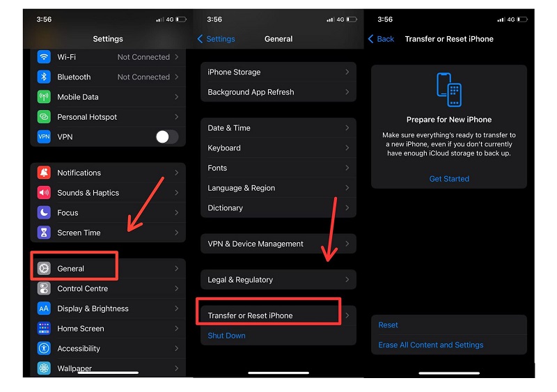Tap the Mobile Data label
The image size is (557, 392).
78,97
